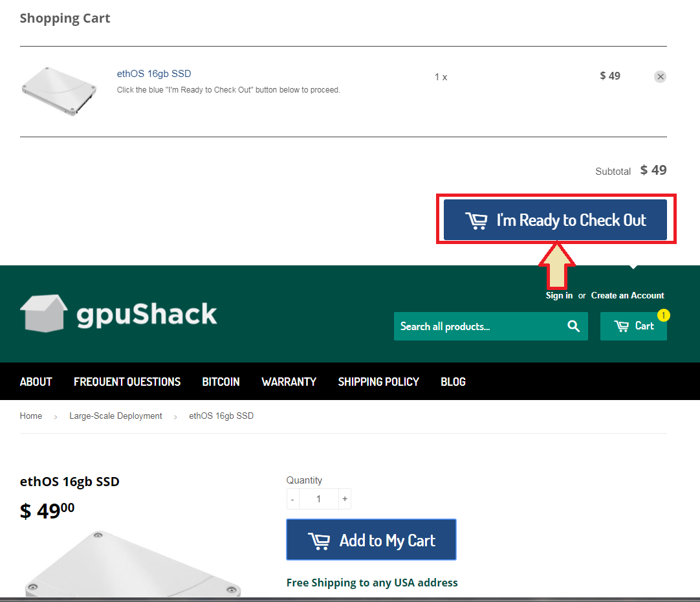Viewport: 700px width, 602px height.
Task: Increase quantity with plus button
Action: coord(345,499)
